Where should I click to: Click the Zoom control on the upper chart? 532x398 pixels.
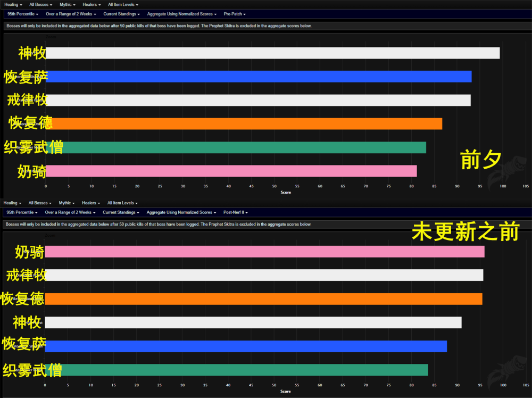coord(51,36)
